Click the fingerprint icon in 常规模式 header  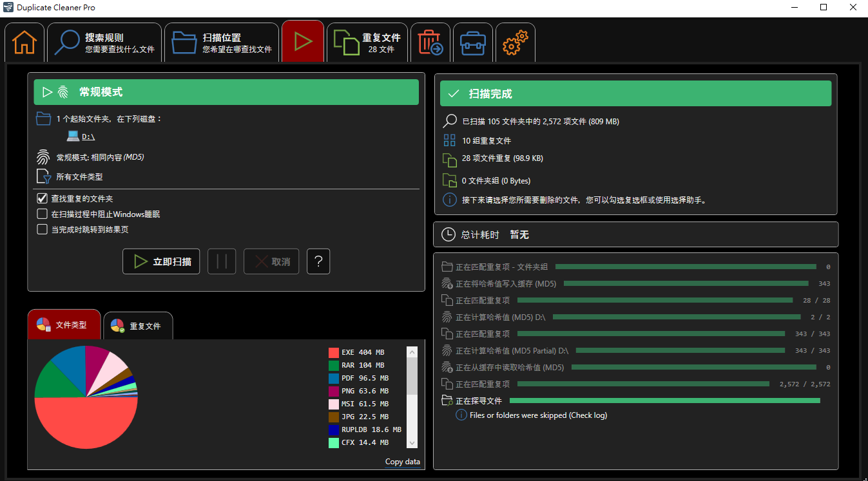click(63, 92)
